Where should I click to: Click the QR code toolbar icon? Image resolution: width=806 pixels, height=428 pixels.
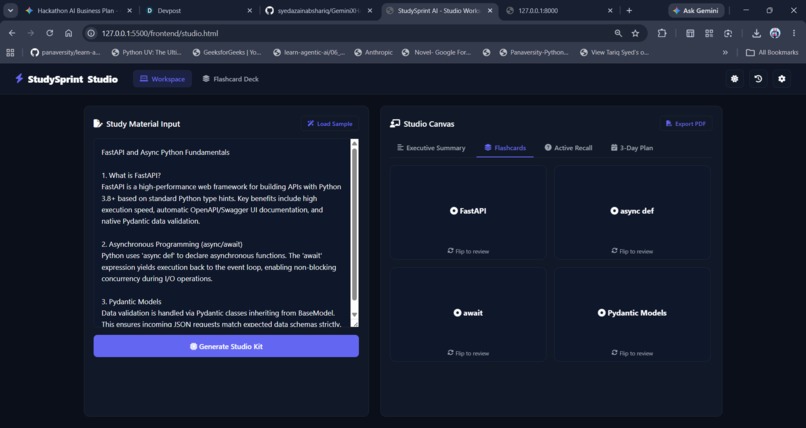coord(709,33)
